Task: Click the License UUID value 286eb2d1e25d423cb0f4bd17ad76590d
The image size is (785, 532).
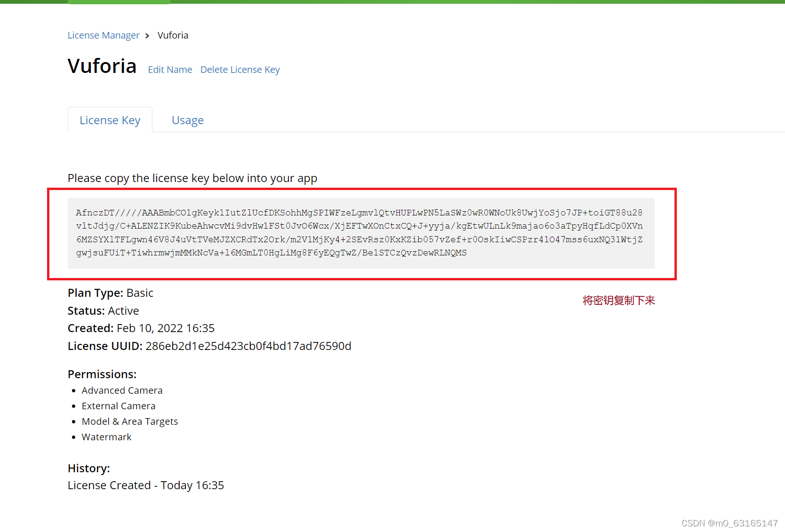Action: (248, 346)
